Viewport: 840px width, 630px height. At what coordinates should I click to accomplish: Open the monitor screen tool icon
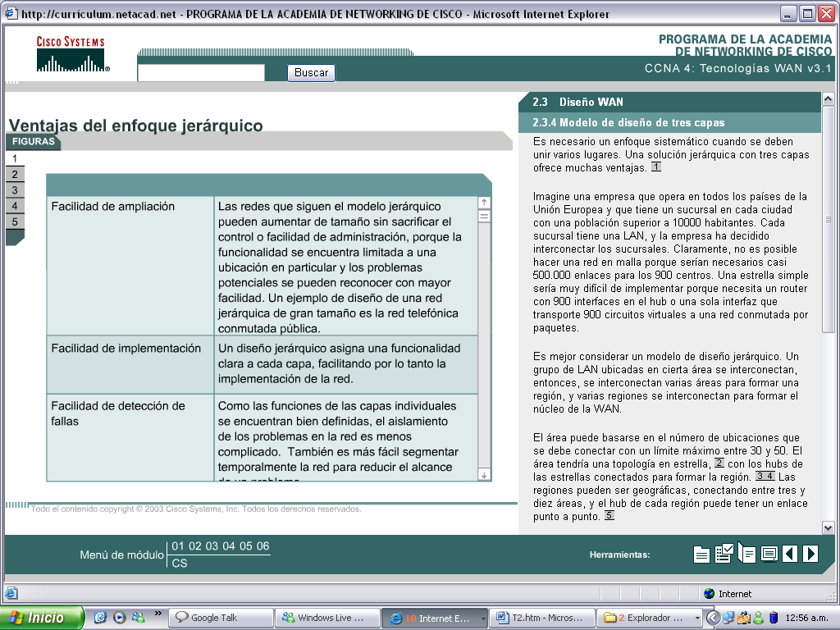[x=769, y=554]
